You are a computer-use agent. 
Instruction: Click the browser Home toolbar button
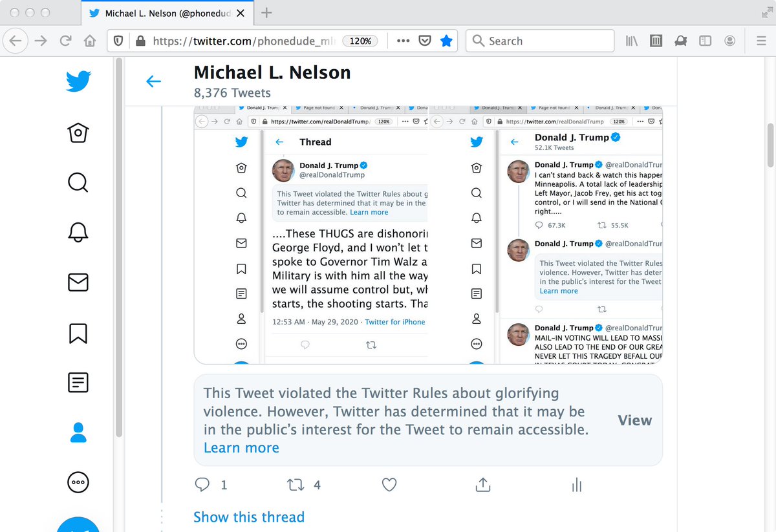point(90,41)
